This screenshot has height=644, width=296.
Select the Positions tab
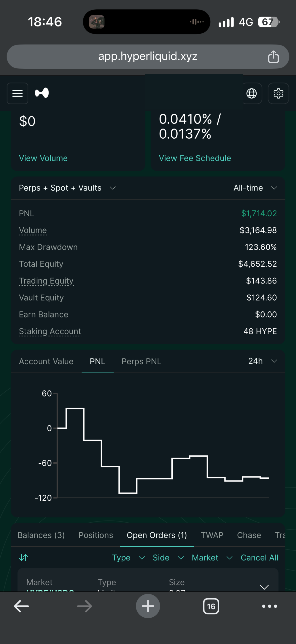click(96, 535)
